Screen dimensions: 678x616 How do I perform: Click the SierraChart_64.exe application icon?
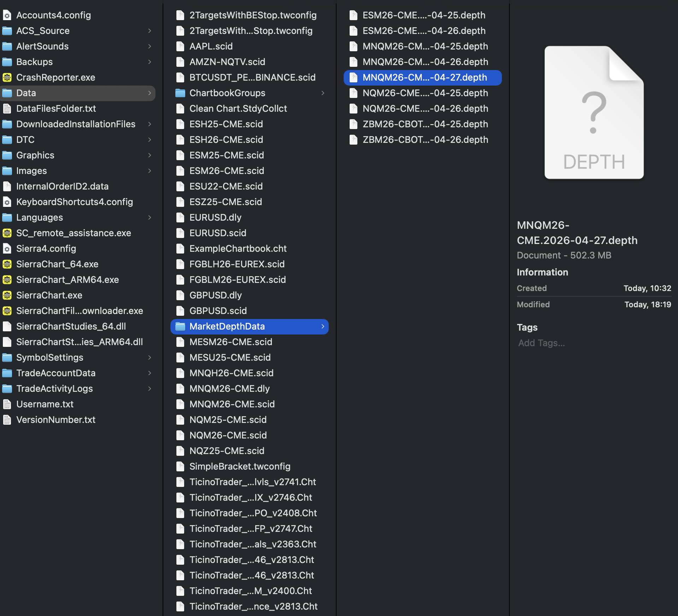(x=7, y=264)
